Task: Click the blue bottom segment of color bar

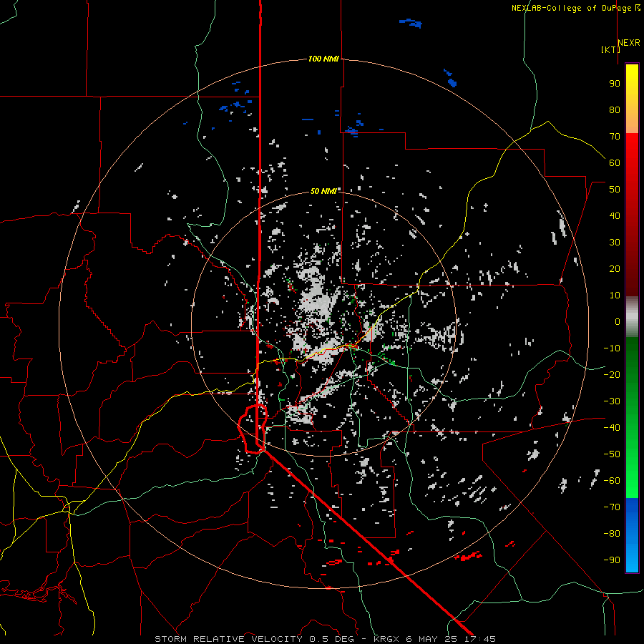Action: [632, 535]
